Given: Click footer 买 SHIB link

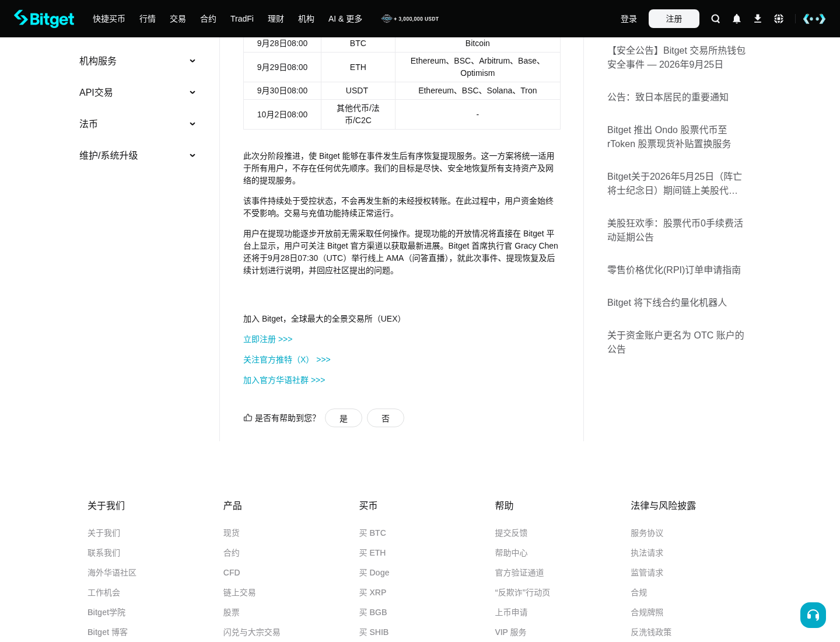Looking at the screenshot, I should point(374,632).
